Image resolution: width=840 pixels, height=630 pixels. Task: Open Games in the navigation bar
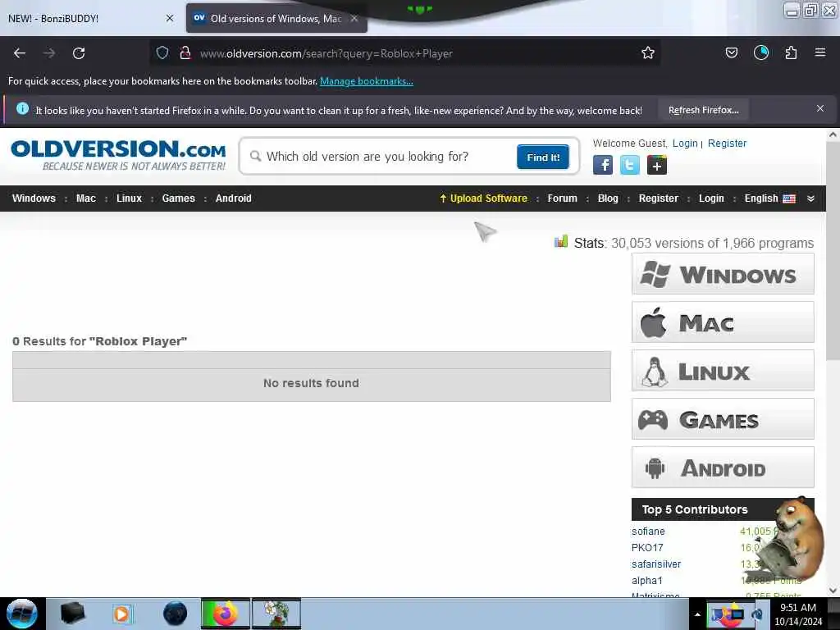(178, 199)
